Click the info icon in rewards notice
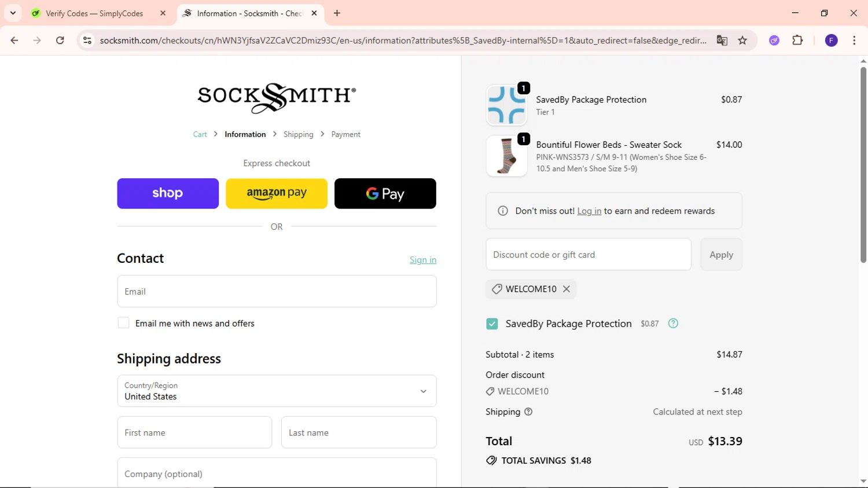The width and height of the screenshot is (868, 488). pyautogui.click(x=503, y=211)
